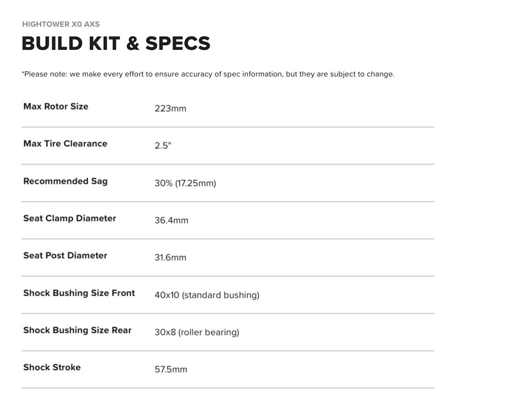Image resolution: width=532 pixels, height=399 pixels.
Task: Click the divider line under Max Rotor Size
Action: [x=227, y=127]
